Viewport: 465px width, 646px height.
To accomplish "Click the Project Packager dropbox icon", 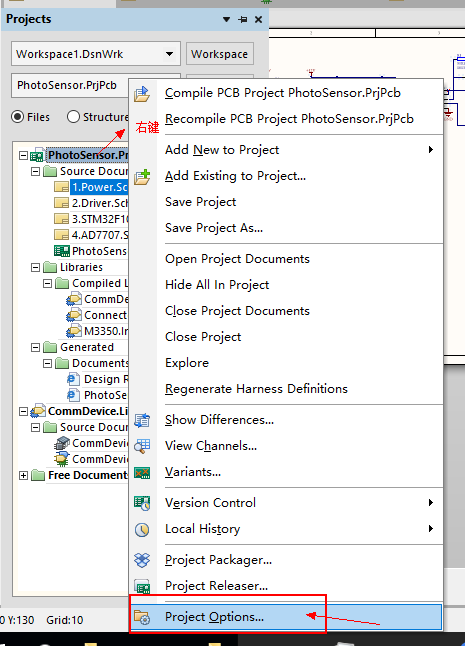I will [142, 560].
